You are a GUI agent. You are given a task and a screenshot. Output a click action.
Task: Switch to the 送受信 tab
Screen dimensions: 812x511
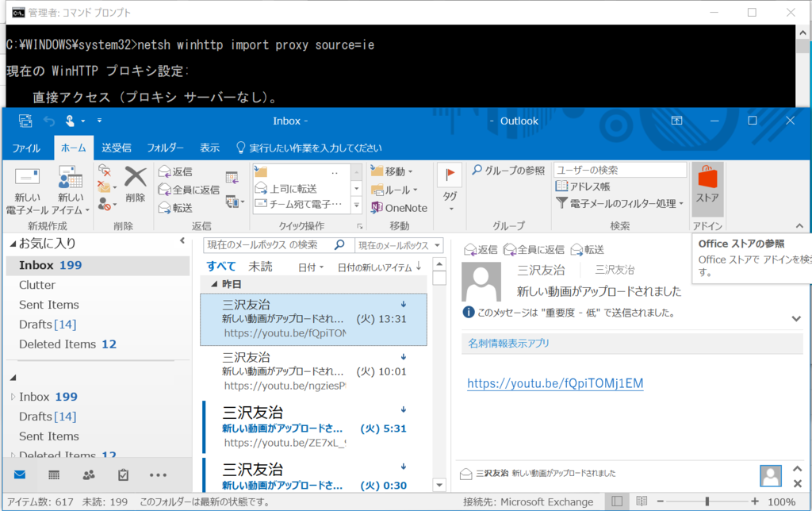click(x=117, y=148)
